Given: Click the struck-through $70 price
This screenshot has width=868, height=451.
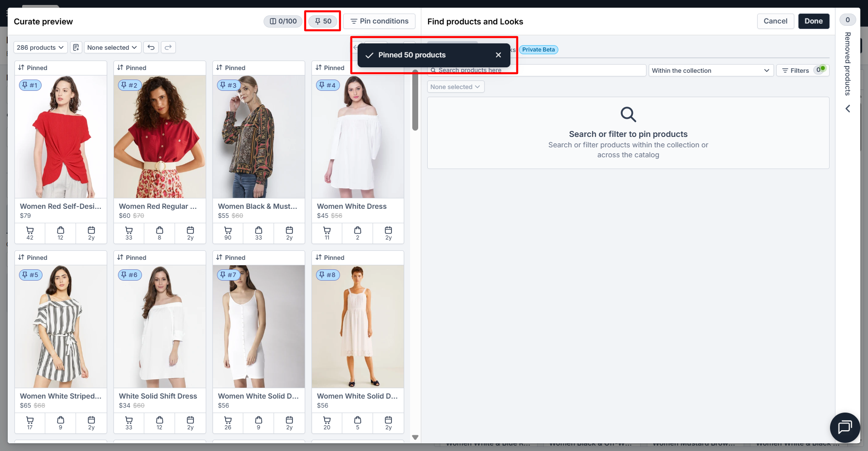Looking at the screenshot, I should [138, 216].
